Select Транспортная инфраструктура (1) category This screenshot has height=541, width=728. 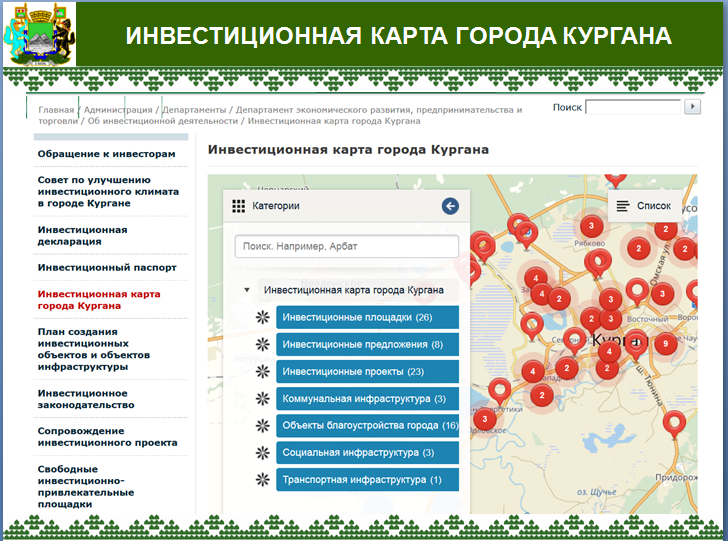(366, 480)
